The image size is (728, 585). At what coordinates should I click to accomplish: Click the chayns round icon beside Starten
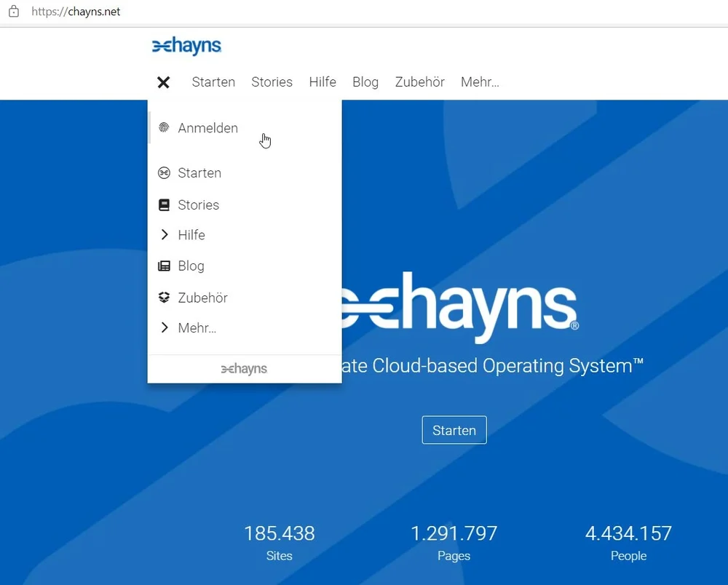pos(164,173)
